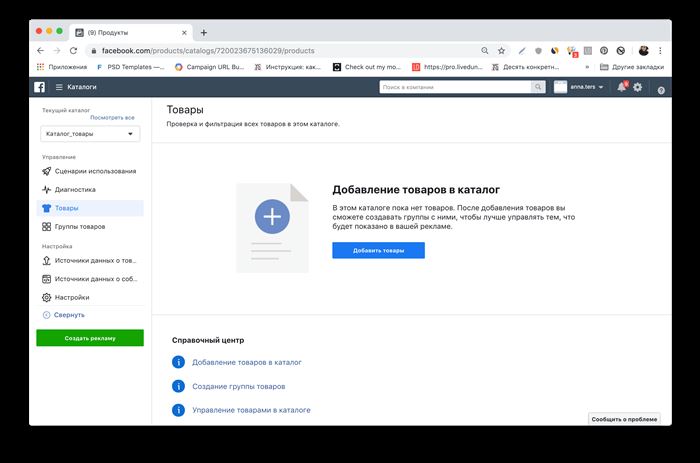
Task: Open the notifications bell icon
Action: tap(622, 87)
